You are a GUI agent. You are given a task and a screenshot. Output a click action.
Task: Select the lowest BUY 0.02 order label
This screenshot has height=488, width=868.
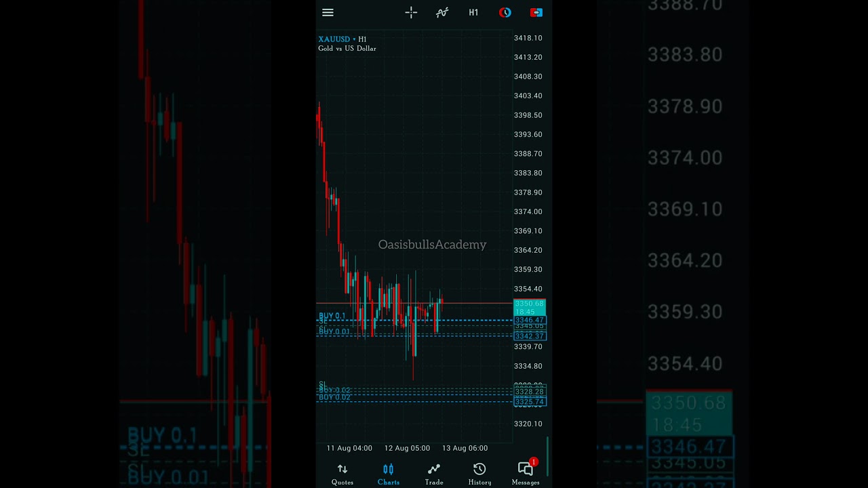334,397
